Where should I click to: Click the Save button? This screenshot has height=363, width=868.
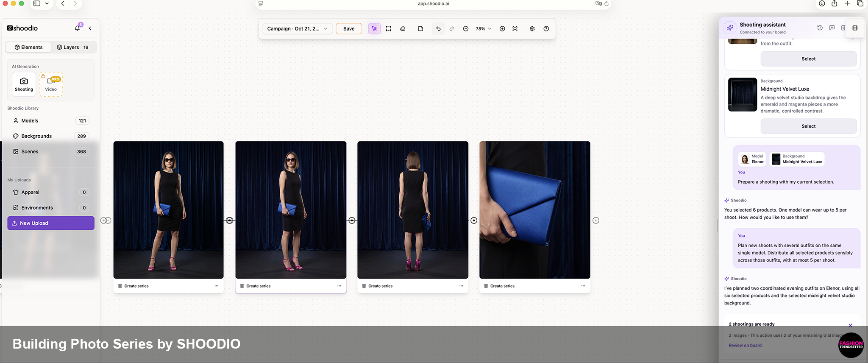pos(349,29)
